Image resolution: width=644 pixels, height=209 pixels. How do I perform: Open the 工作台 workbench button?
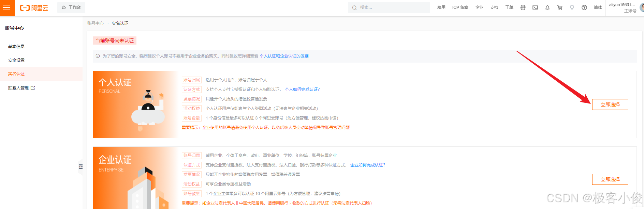click(71, 7)
